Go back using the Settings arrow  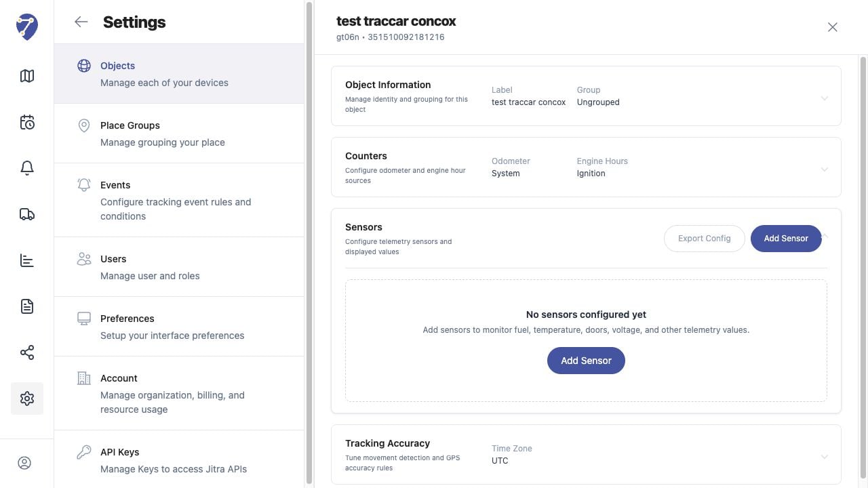click(x=81, y=22)
